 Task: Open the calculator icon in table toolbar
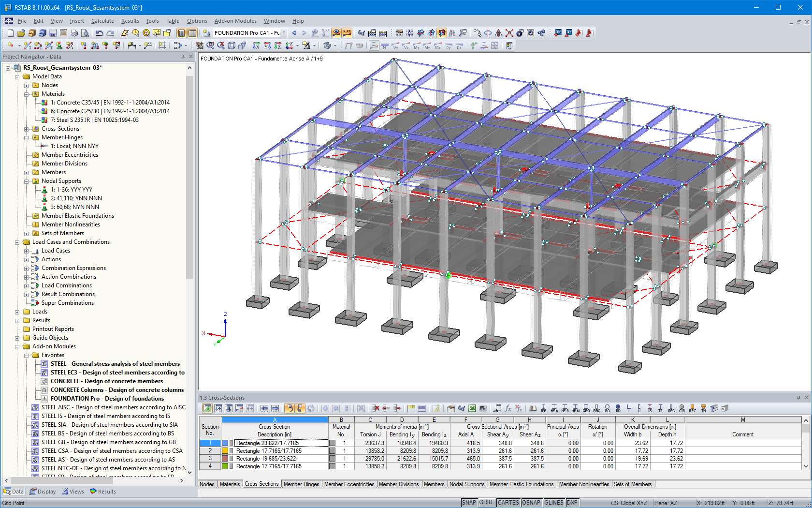[483, 408]
